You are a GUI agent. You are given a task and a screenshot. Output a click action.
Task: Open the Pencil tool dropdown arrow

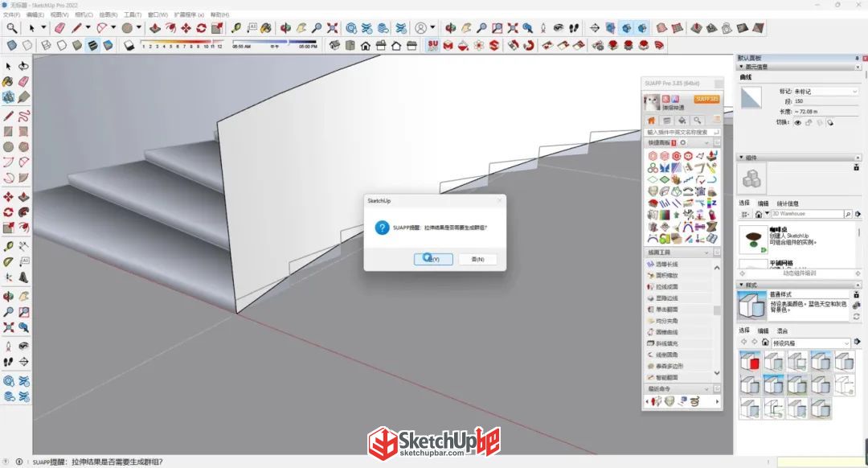88,27
